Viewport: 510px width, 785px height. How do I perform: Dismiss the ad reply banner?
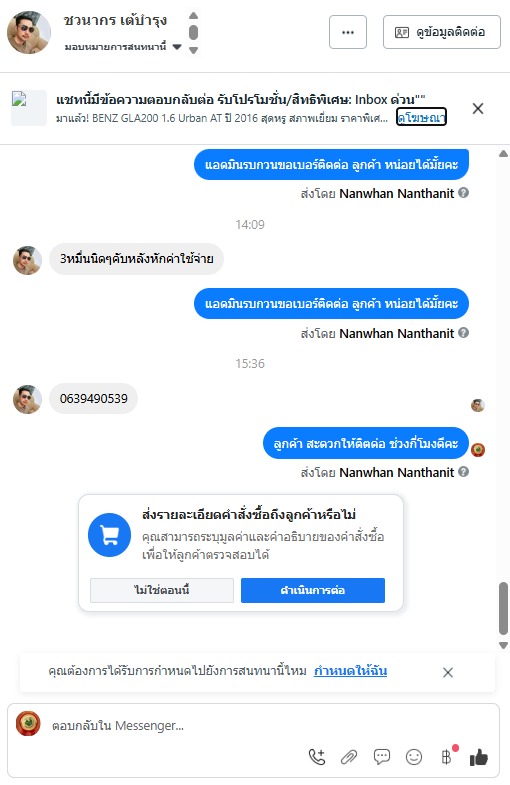click(478, 108)
